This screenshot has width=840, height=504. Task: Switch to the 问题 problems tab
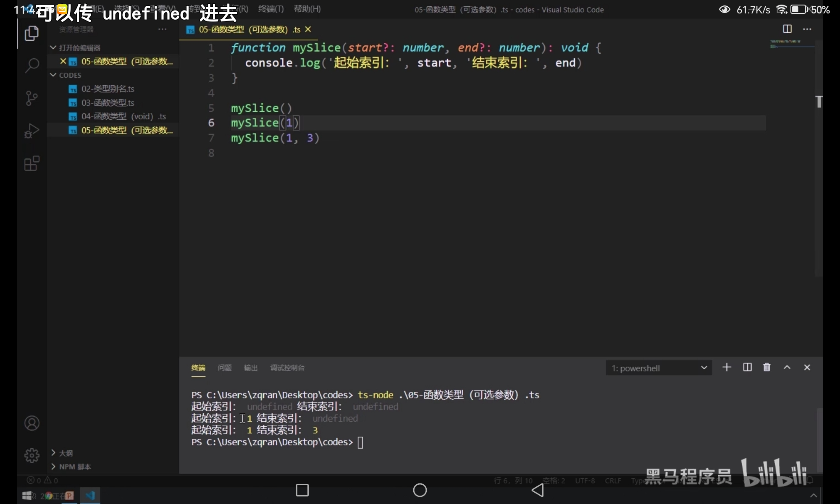[x=225, y=368]
